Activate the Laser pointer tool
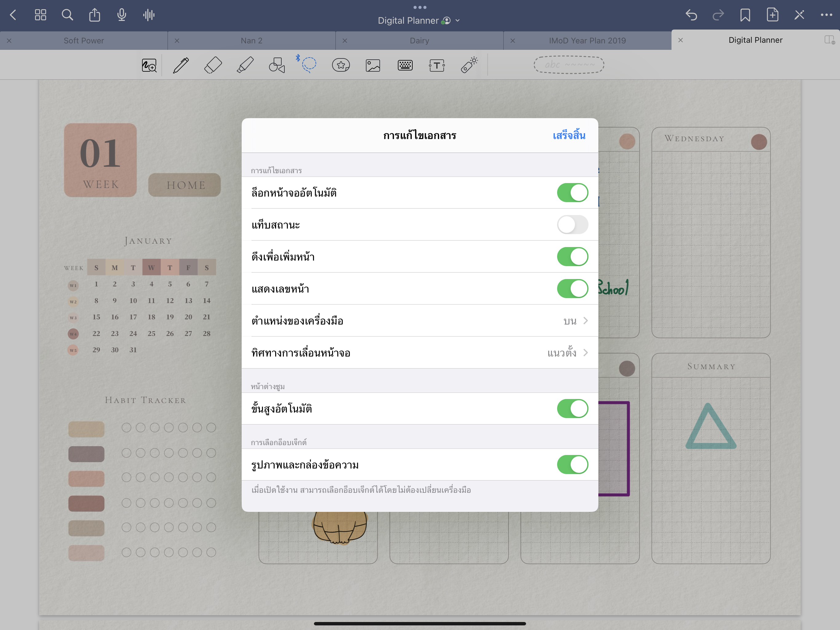 click(469, 65)
